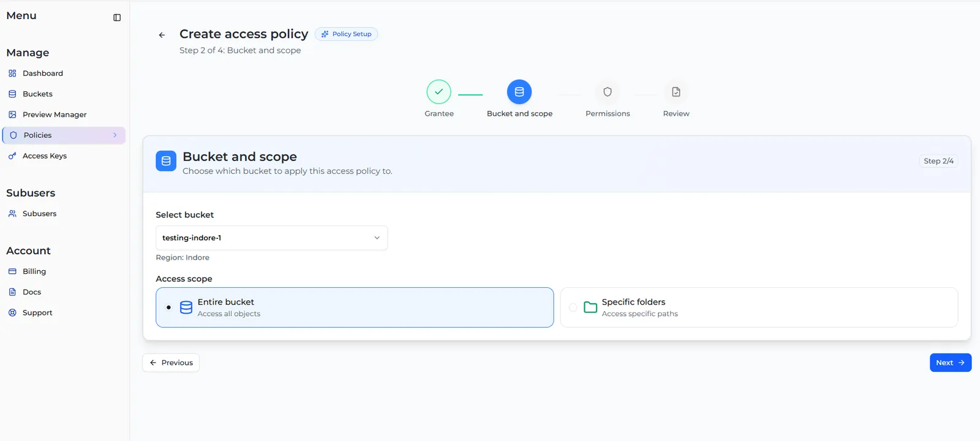
Task: Click the completed Grantee step checkmark
Action: tap(439, 92)
